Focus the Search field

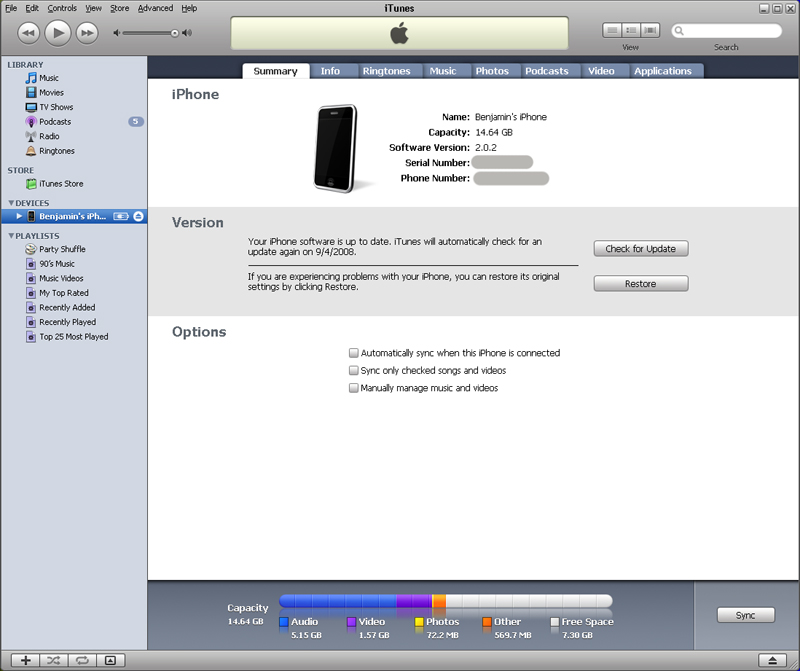pos(727,31)
